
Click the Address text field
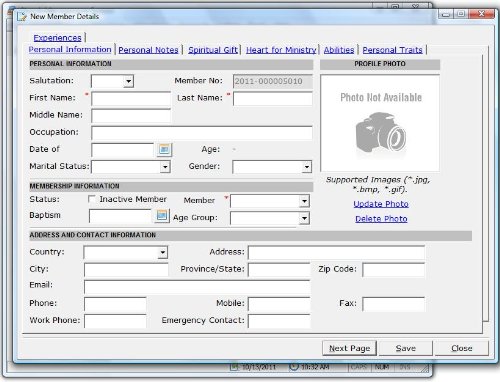click(x=336, y=252)
